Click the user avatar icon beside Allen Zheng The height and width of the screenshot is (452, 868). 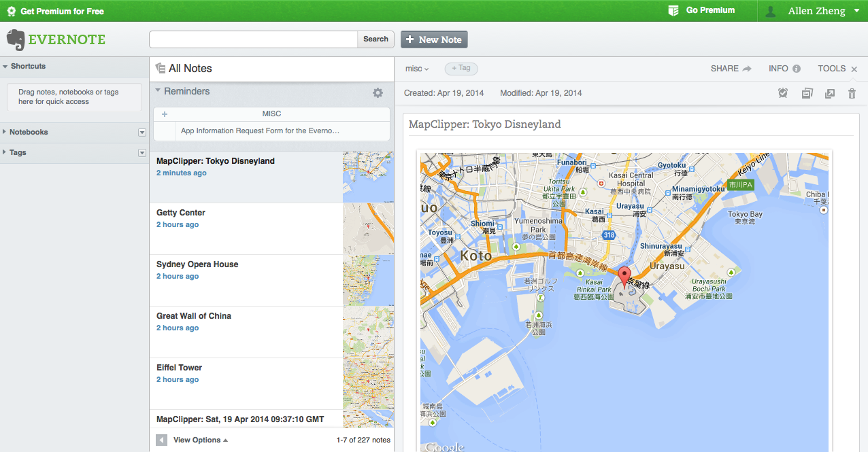tap(771, 11)
